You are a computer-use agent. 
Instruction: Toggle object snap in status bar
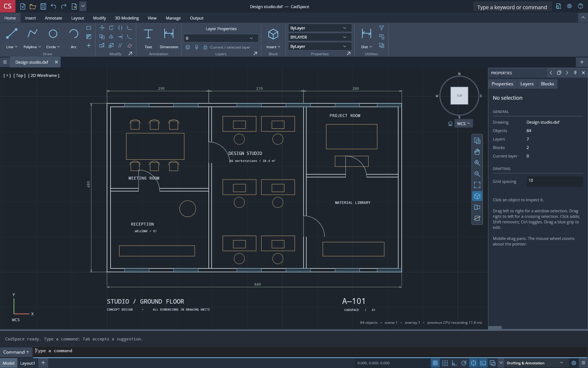[x=473, y=363]
